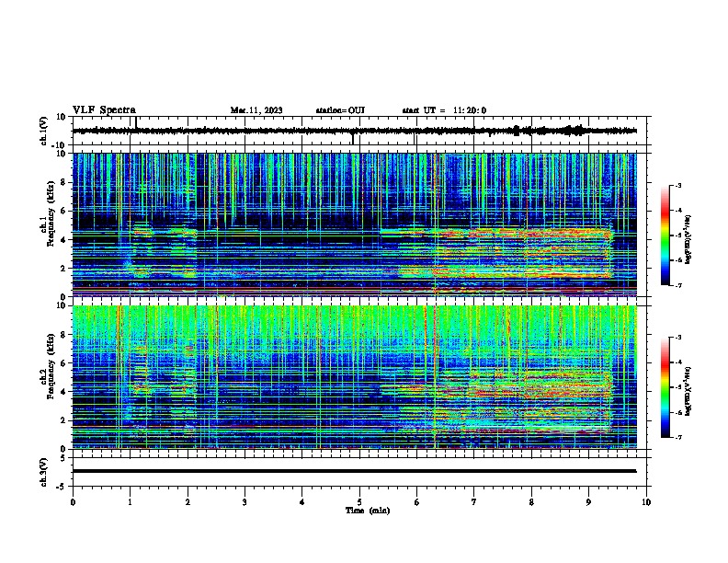Click inside the ch.1 spectrogram panel
728x563 pixels.
(355, 224)
